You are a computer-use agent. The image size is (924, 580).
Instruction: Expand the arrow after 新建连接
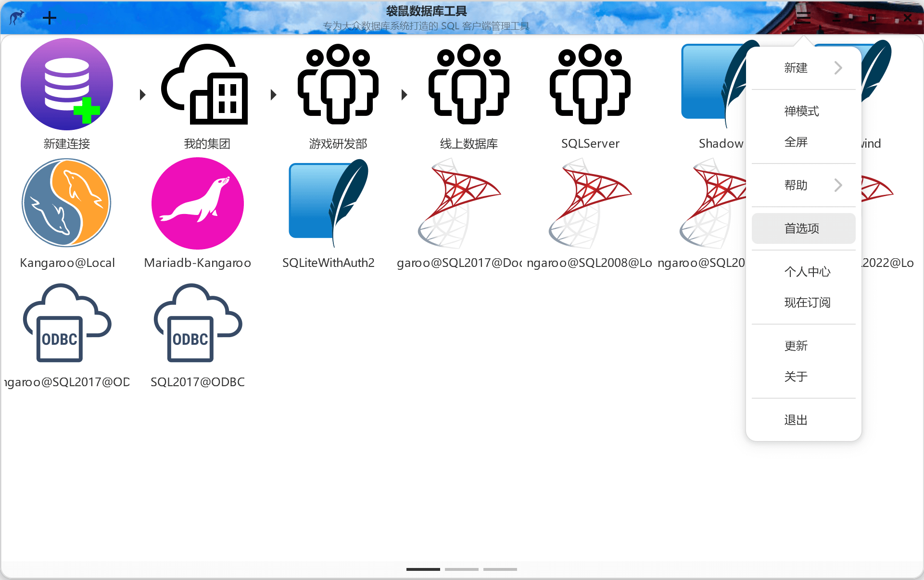[142, 95]
